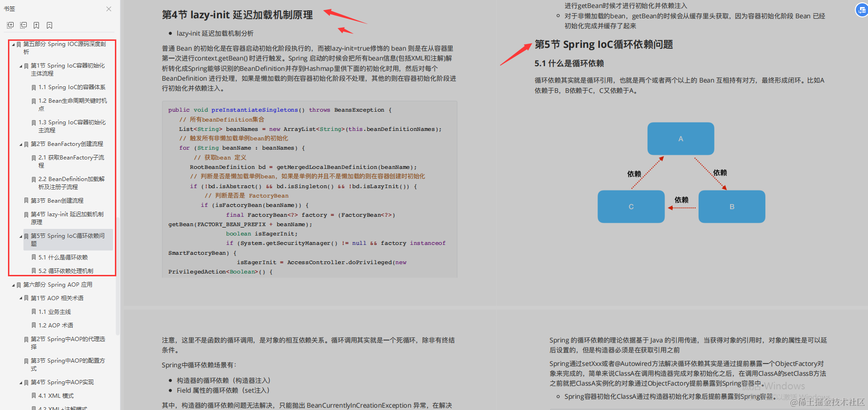The height and width of the screenshot is (410, 868).
Task: Click box A in dependency diagram
Action: tap(681, 139)
